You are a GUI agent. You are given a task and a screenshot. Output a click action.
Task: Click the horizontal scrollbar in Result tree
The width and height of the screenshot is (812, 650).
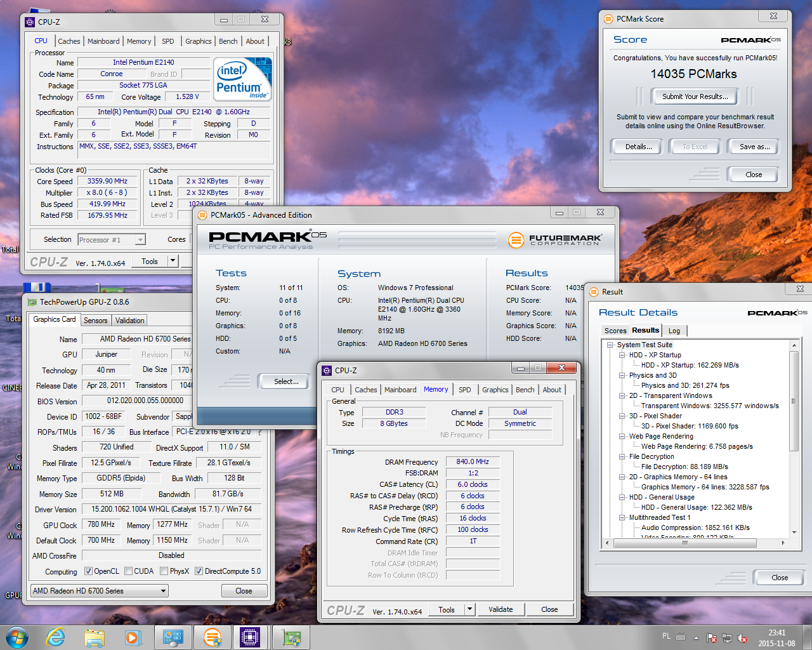(685, 543)
